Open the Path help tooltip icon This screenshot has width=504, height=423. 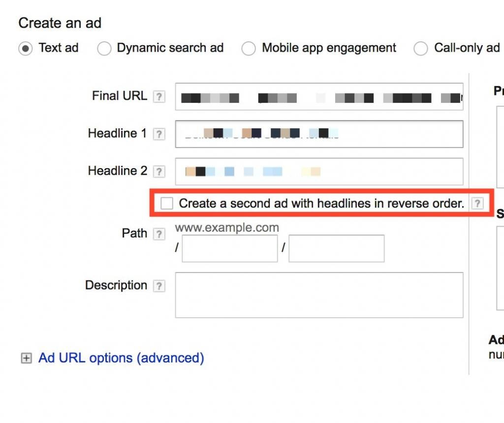[x=158, y=234]
